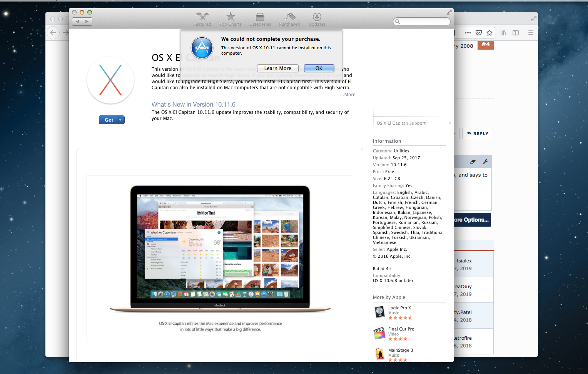588x374 pixels.
Task: Bookmark page with the star icon in Firefox
Action: (489, 33)
